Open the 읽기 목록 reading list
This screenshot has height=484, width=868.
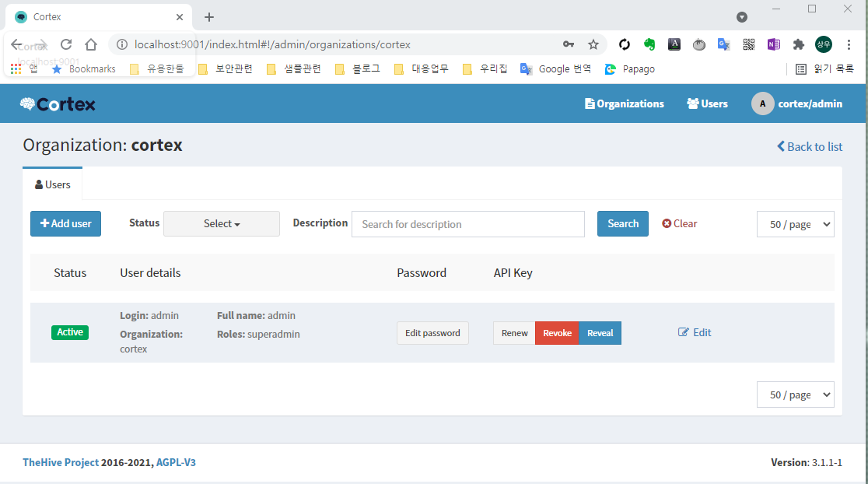pos(824,68)
